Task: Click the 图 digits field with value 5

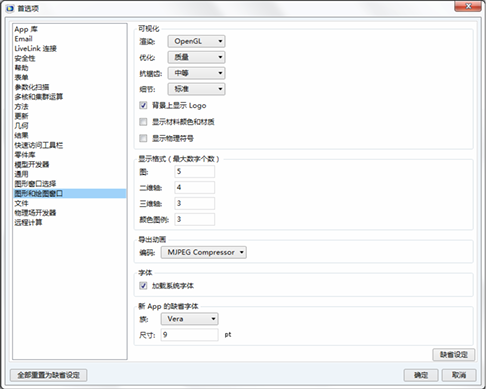Action: (x=195, y=172)
